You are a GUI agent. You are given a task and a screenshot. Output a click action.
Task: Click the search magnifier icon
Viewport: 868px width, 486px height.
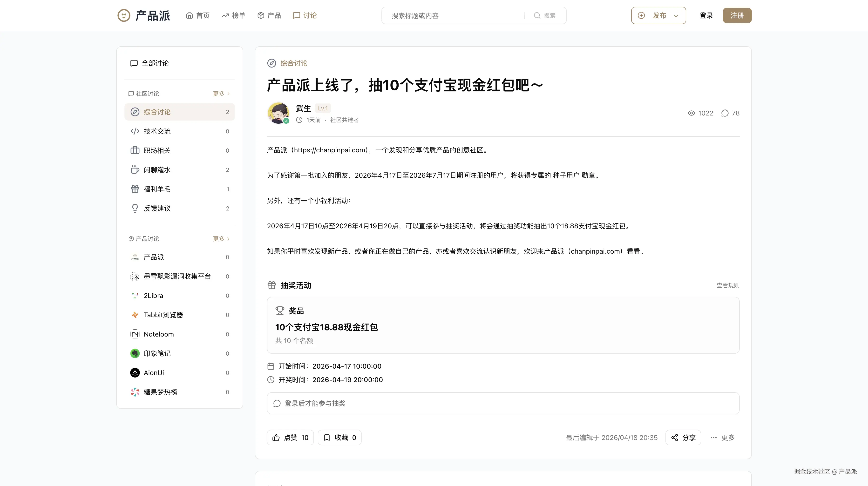[537, 15]
